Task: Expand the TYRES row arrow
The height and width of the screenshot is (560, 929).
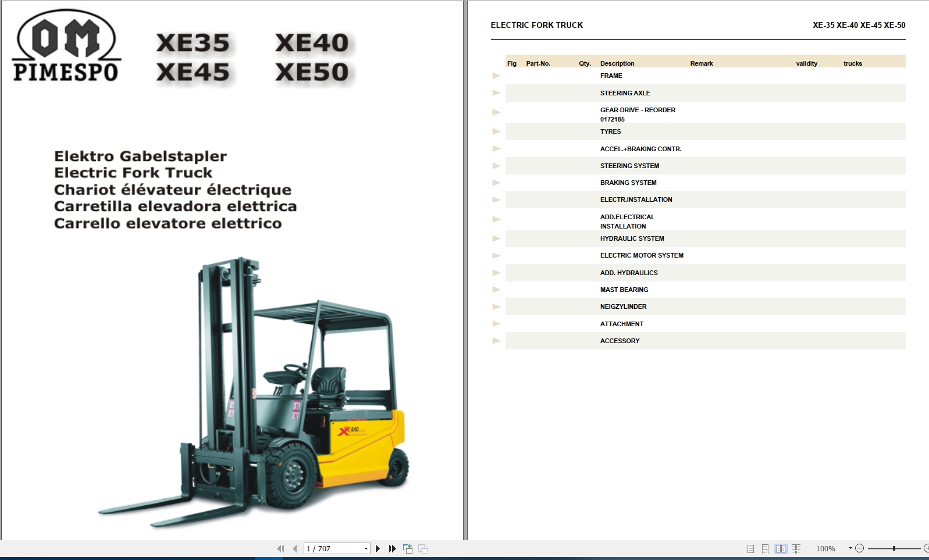Action: point(496,131)
